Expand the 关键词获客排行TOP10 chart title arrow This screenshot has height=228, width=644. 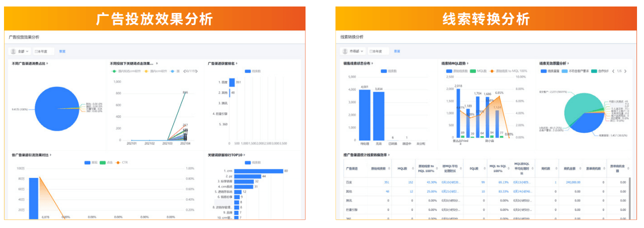[x=244, y=155]
